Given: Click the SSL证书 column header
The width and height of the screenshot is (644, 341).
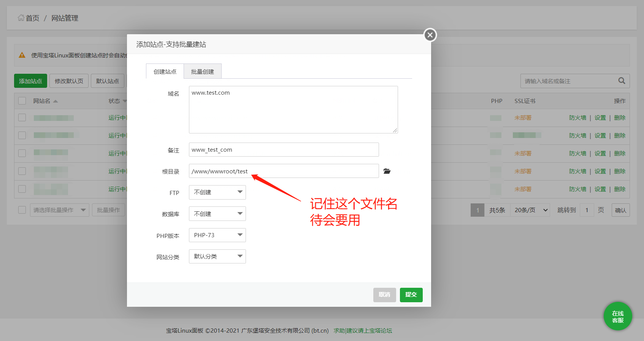Looking at the screenshot, I should (525, 101).
